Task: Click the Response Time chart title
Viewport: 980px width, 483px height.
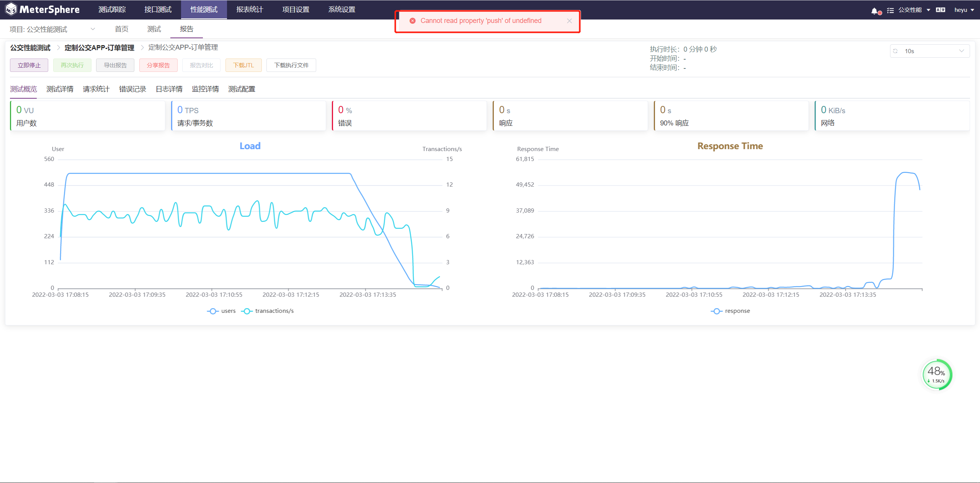Action: coord(730,146)
